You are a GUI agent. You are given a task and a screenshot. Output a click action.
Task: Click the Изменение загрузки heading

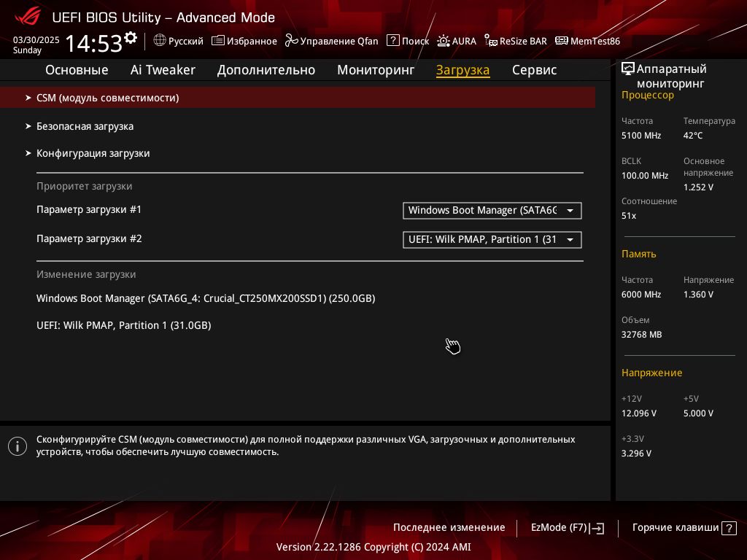[86, 274]
